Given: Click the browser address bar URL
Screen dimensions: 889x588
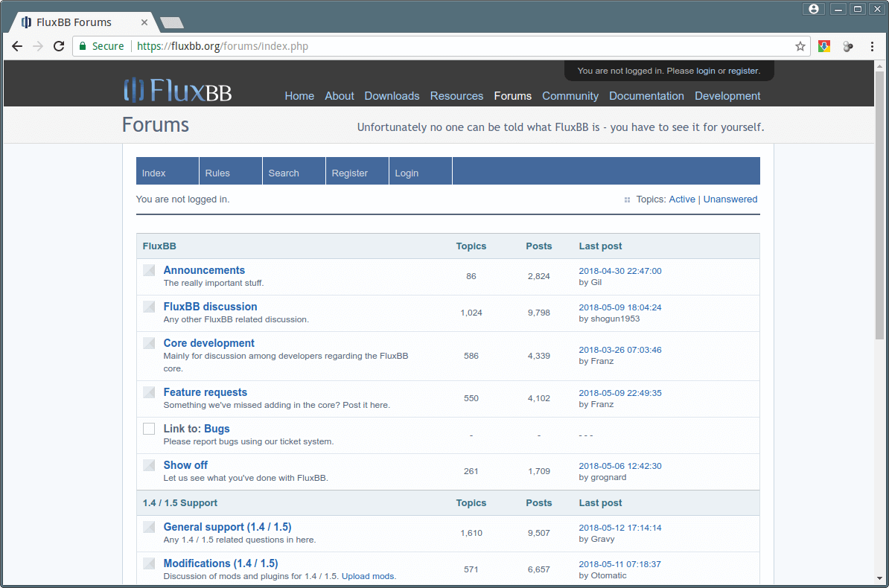Looking at the screenshot, I should (447, 46).
